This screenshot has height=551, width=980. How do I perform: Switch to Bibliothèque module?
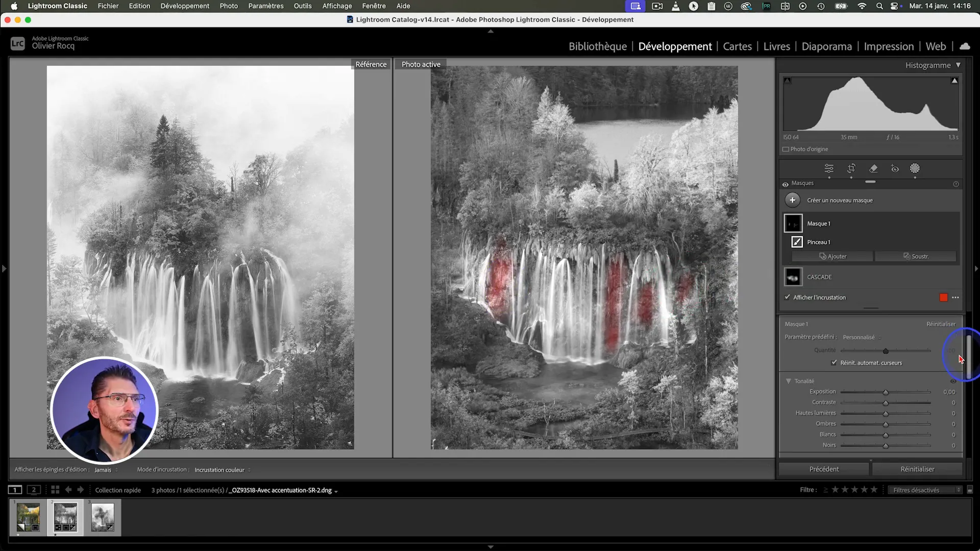597,46
